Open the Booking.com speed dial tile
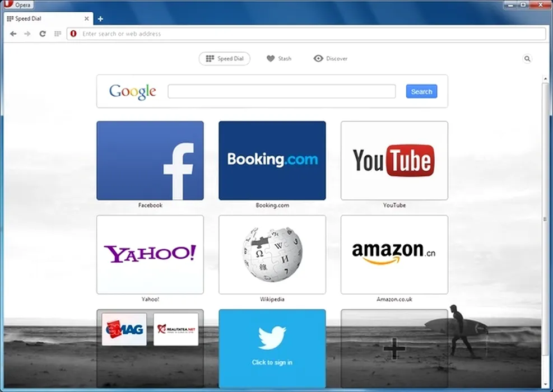Image resolution: width=553 pixels, height=392 pixels. click(x=272, y=160)
